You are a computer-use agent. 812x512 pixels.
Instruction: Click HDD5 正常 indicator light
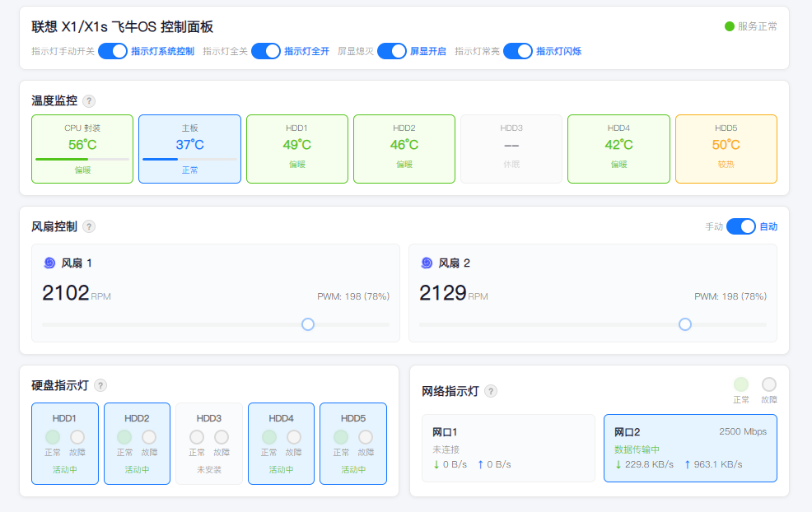(341, 437)
